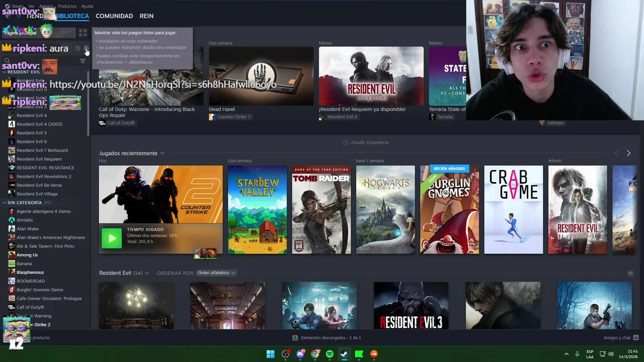Image resolution: width=644 pixels, height=362 pixels.
Task: Open Elementos descargados download status
Action: pos(327,338)
